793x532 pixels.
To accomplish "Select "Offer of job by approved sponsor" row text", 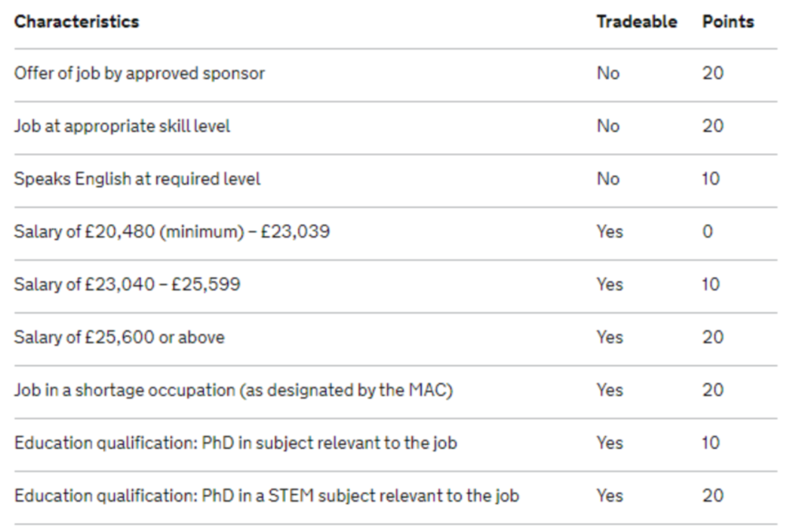I will 139,73.
